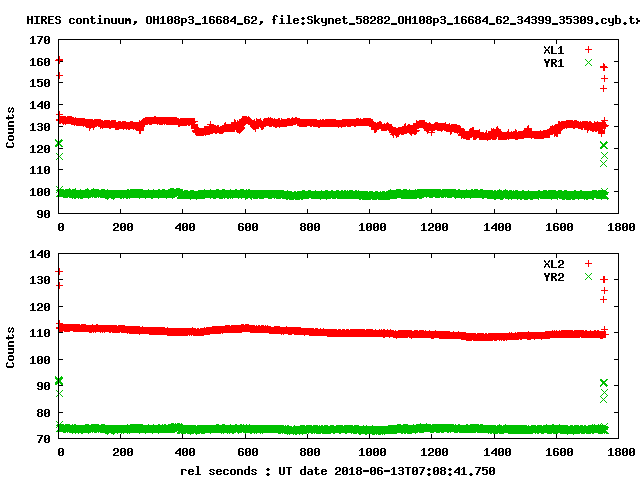Click x-axis 1600 tick under XL2/YR2 plot
Viewport: 640px width, 480px height.
tap(559, 452)
